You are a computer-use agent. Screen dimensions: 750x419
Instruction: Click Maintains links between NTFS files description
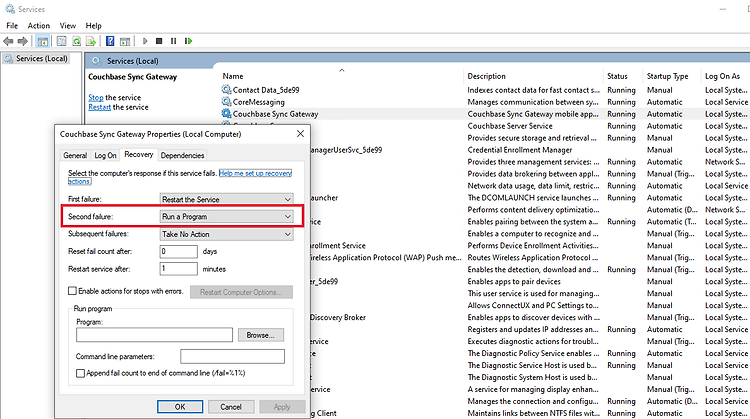533,413
